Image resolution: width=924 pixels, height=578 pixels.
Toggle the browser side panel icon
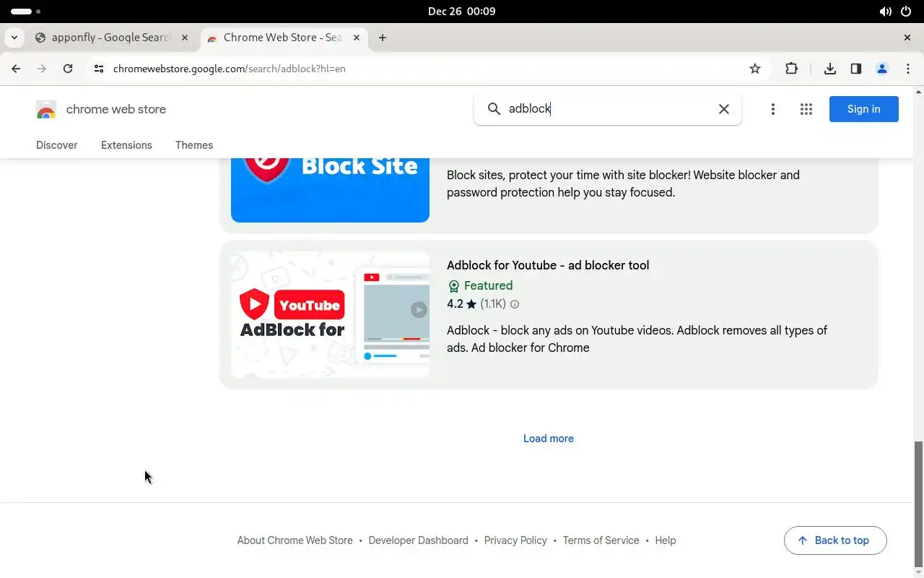(x=856, y=69)
